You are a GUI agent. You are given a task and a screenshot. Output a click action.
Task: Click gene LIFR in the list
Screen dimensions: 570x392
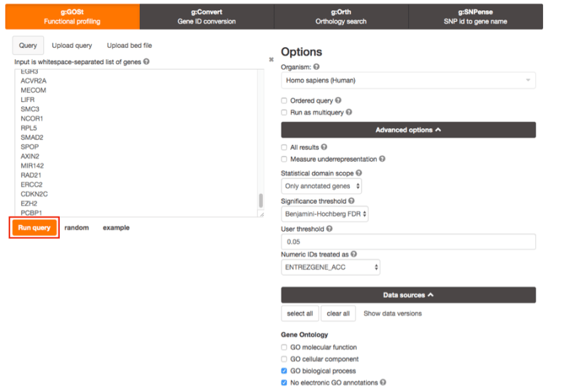[x=28, y=100]
